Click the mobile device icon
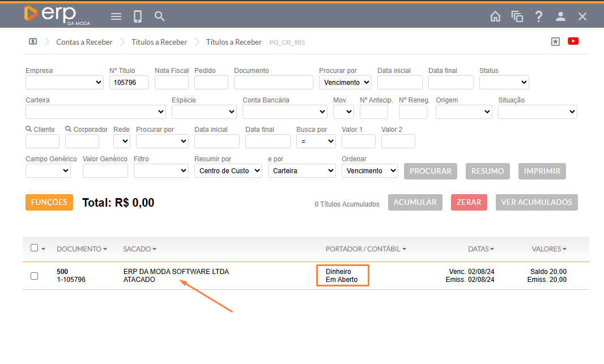Image resolution: width=604 pixels, height=364 pixels. pyautogui.click(x=138, y=16)
